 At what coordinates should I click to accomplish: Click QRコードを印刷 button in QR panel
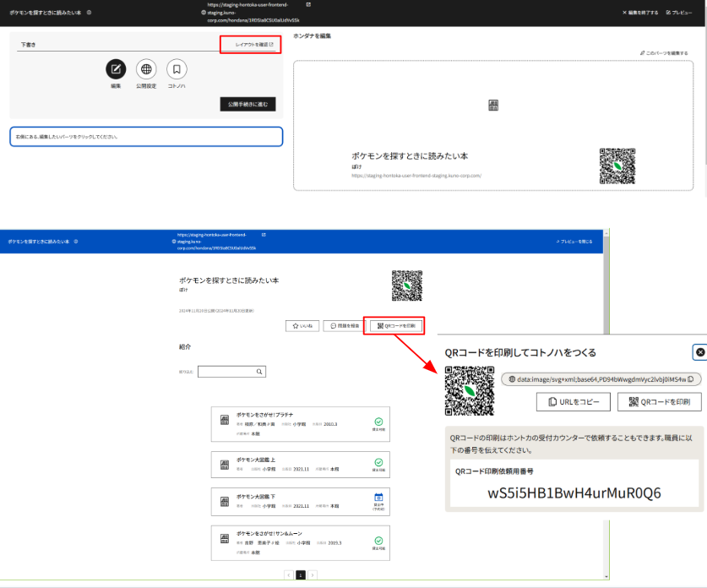click(659, 402)
